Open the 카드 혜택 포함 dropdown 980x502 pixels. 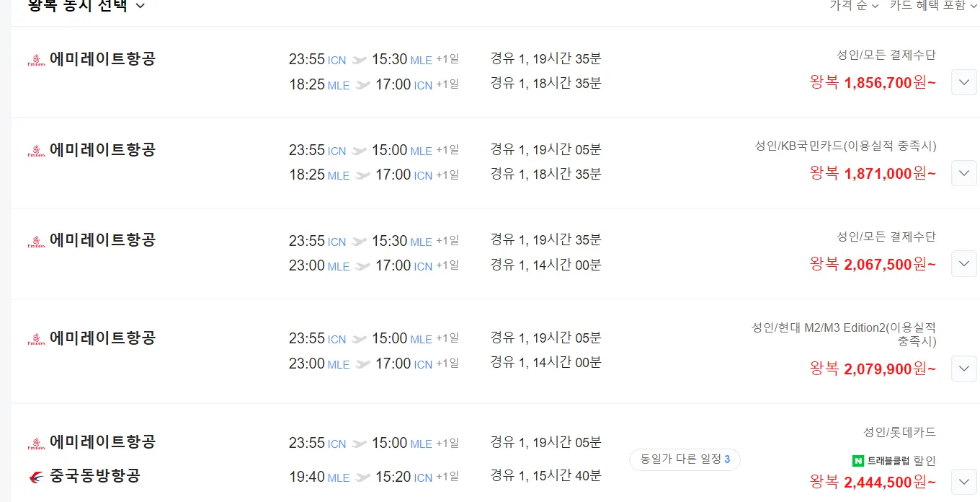[933, 5]
